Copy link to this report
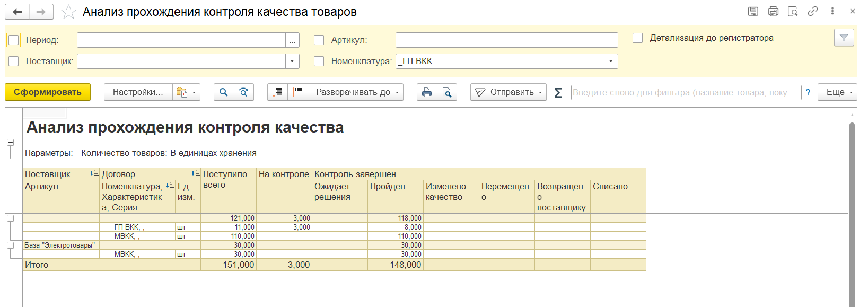 [812, 11]
